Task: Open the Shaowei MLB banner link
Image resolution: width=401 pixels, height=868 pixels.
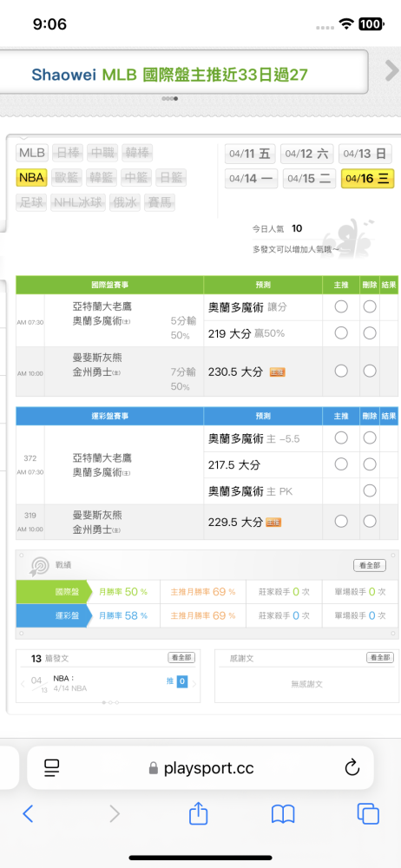Action: click(x=169, y=74)
